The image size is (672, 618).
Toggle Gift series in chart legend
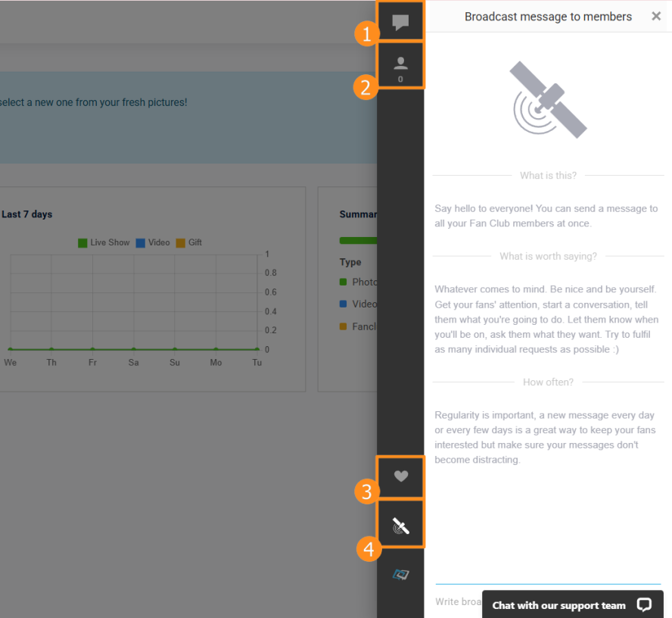coord(188,242)
